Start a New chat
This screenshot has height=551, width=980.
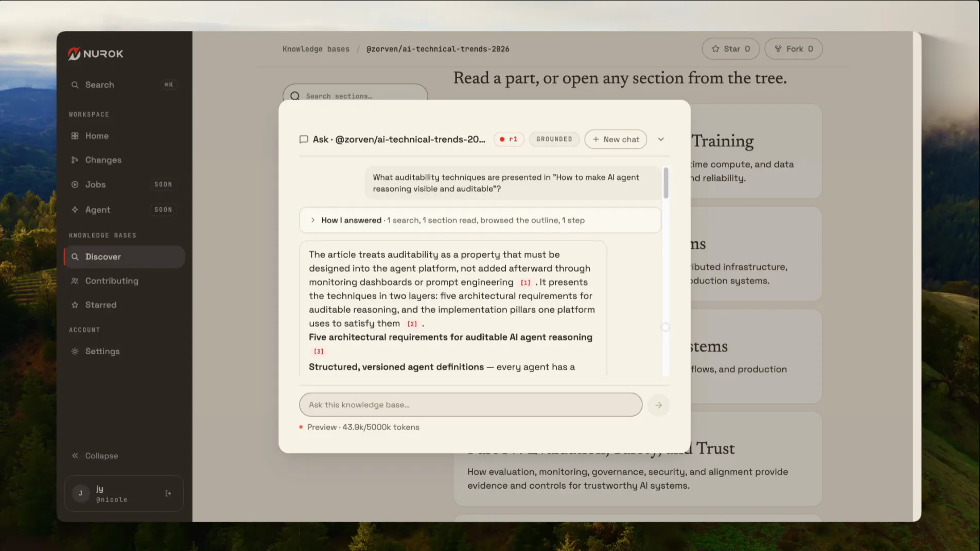click(616, 139)
